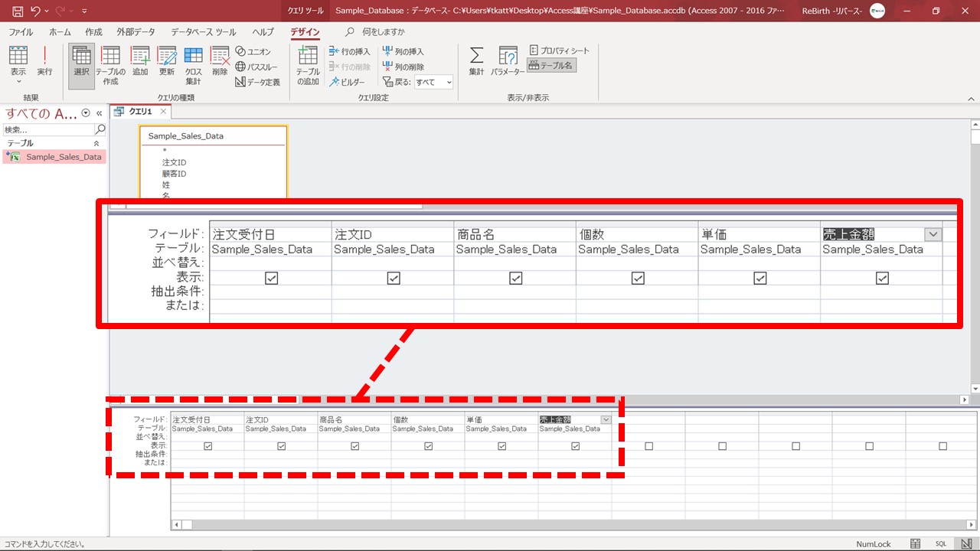Viewport: 980px width, 551px height.
Task: Select the テーブルの作成 (Make Table) query icon
Action: coord(110,65)
